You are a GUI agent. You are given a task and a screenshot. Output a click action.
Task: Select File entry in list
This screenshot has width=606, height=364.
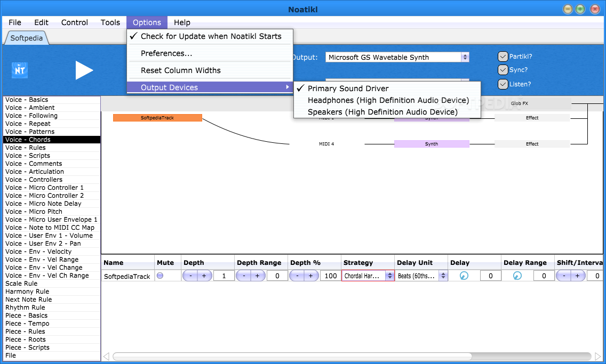[52, 355]
